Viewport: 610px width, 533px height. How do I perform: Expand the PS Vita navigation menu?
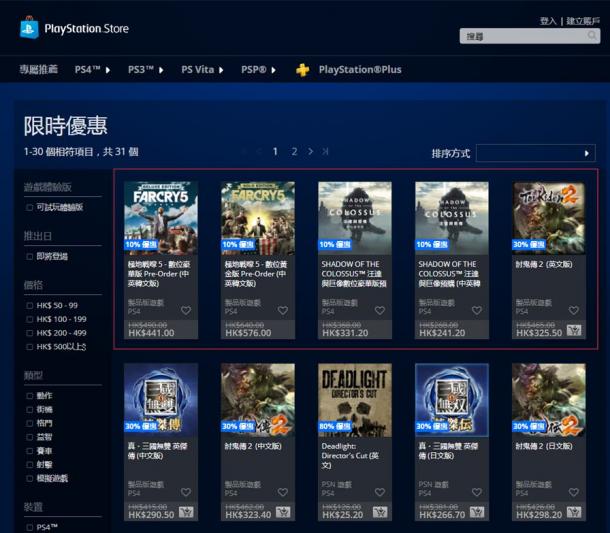202,70
